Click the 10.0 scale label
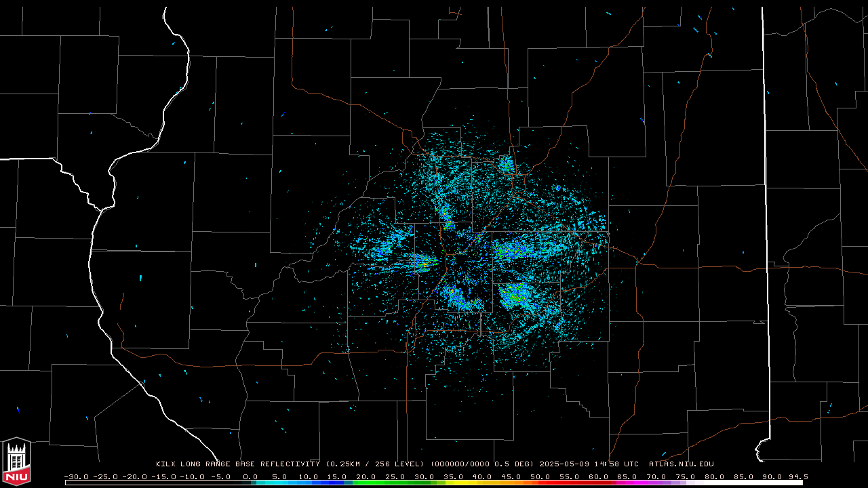 (x=309, y=476)
